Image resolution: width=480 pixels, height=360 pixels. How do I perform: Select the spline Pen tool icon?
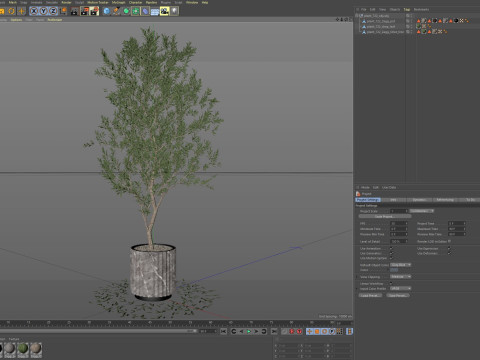point(116,11)
